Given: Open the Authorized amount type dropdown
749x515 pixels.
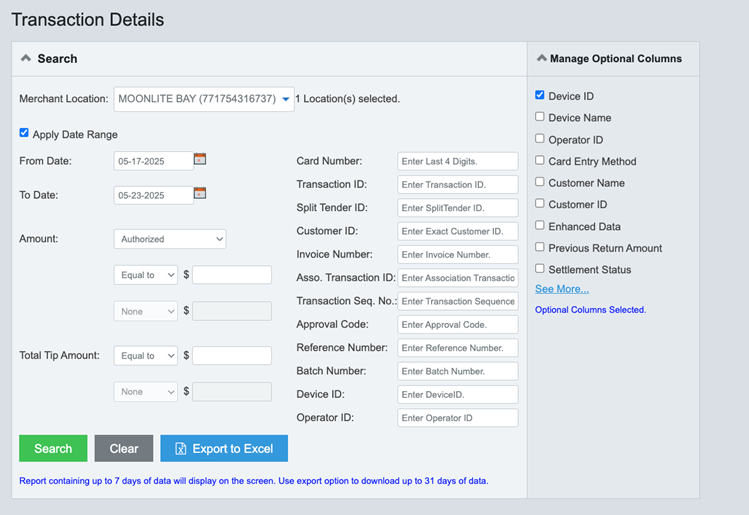Looking at the screenshot, I should pyautogui.click(x=170, y=239).
